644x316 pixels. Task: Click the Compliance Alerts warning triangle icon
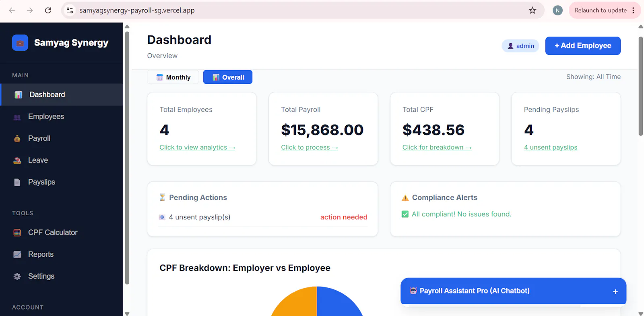click(405, 197)
